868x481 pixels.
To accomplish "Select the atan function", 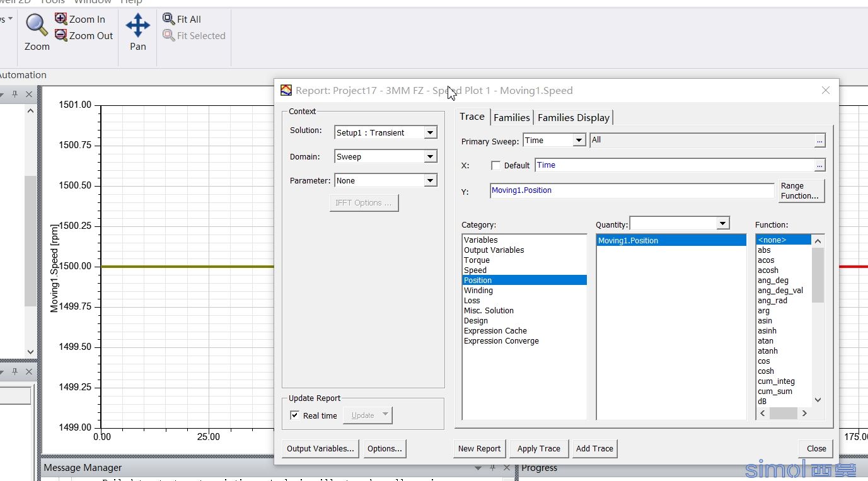I will [784, 341].
